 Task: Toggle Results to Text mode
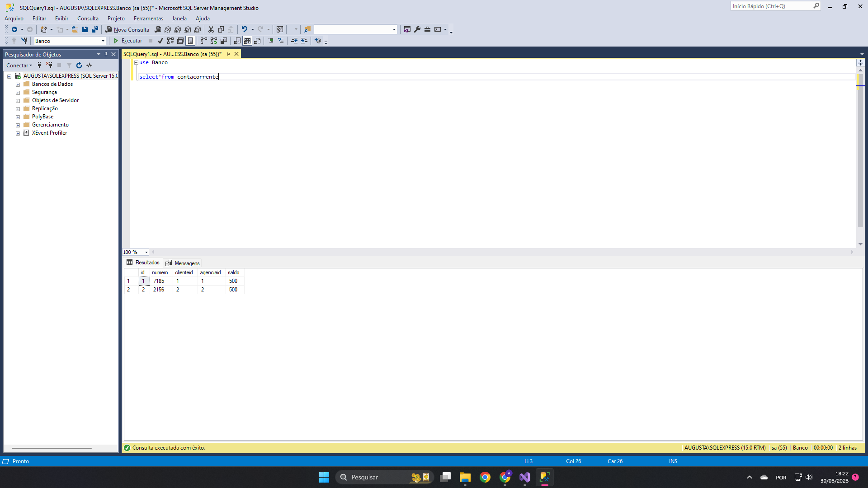coord(237,41)
